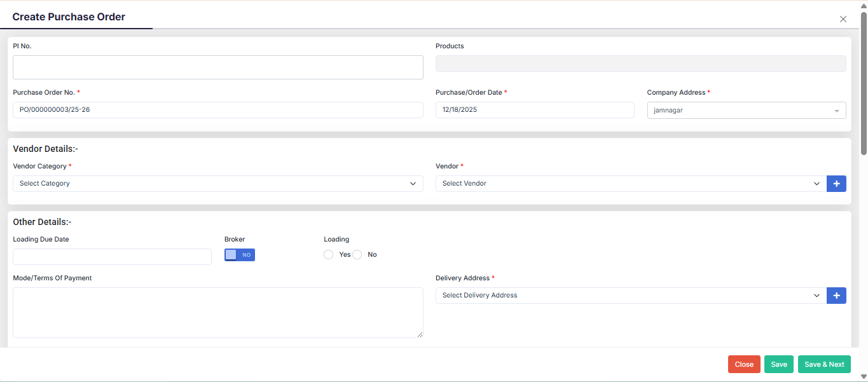Open the Vendor Category dropdown

pos(217,184)
